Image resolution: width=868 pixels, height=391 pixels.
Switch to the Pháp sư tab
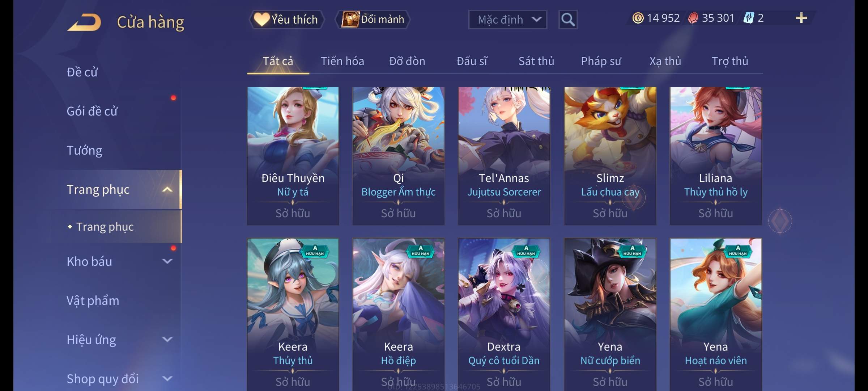click(601, 61)
